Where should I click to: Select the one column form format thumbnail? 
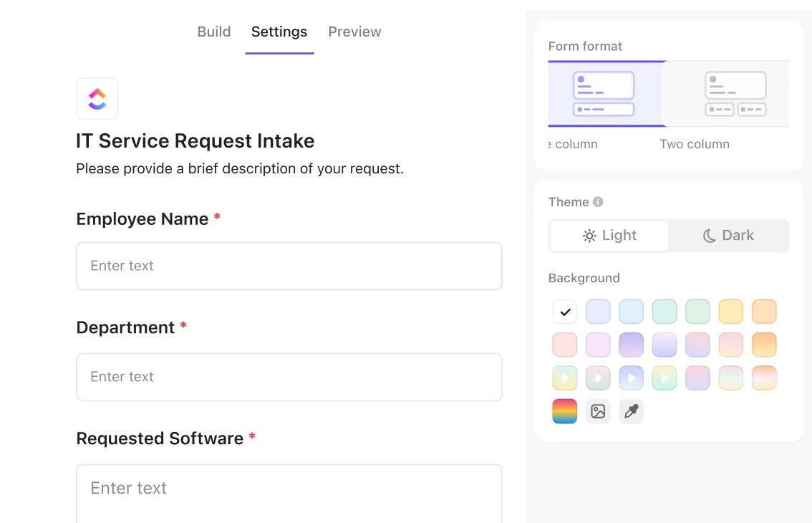(x=604, y=94)
